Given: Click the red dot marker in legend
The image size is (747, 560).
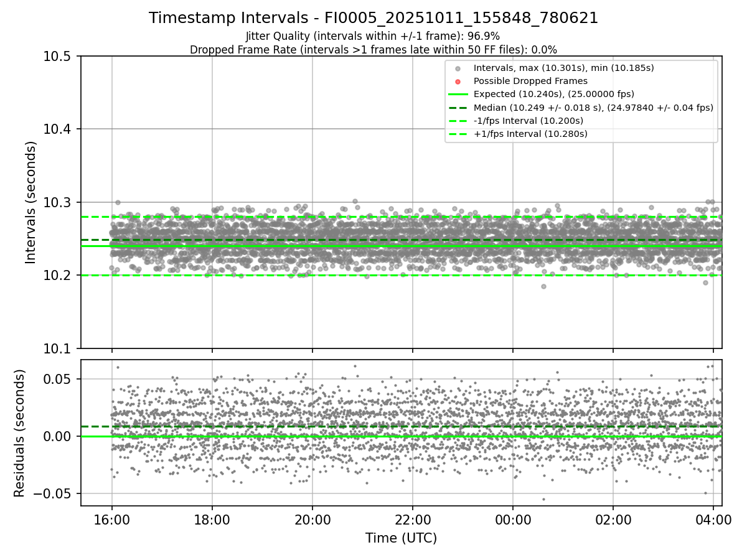Looking at the screenshot, I should [x=458, y=82].
